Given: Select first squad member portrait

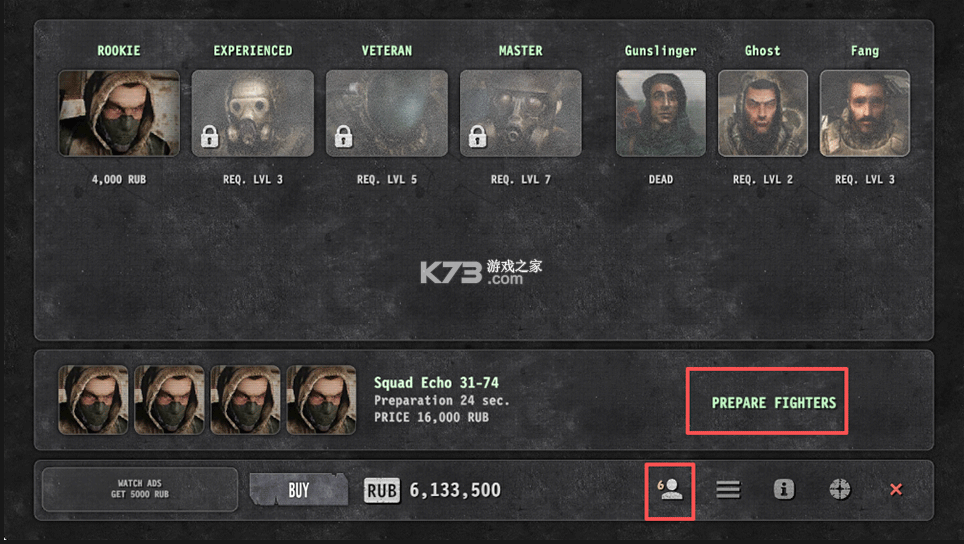Looking at the screenshot, I should point(93,400).
